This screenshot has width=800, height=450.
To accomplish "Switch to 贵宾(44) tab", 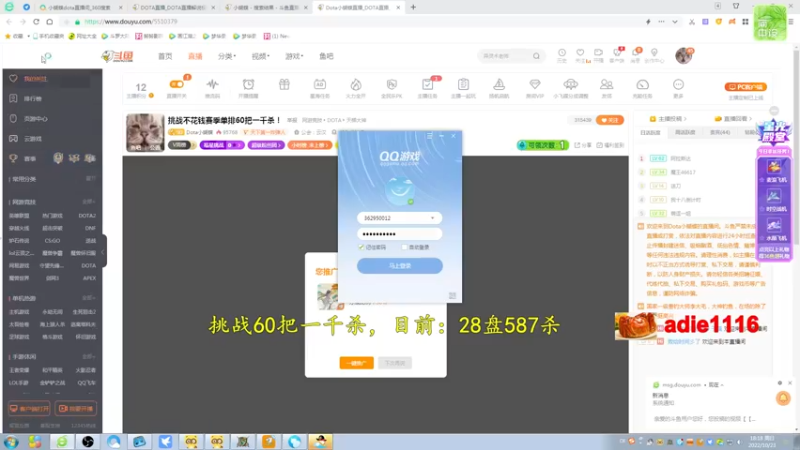I will [x=719, y=133].
